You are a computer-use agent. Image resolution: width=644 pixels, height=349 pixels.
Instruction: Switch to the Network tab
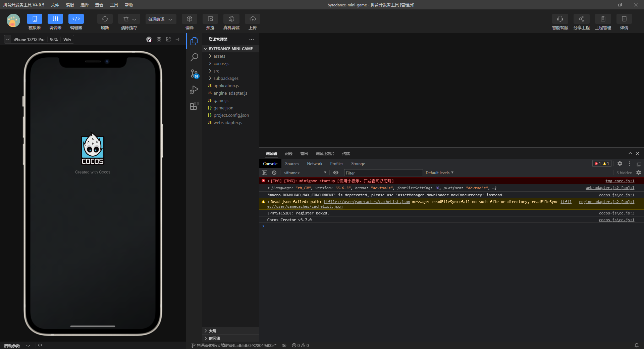coord(314,164)
